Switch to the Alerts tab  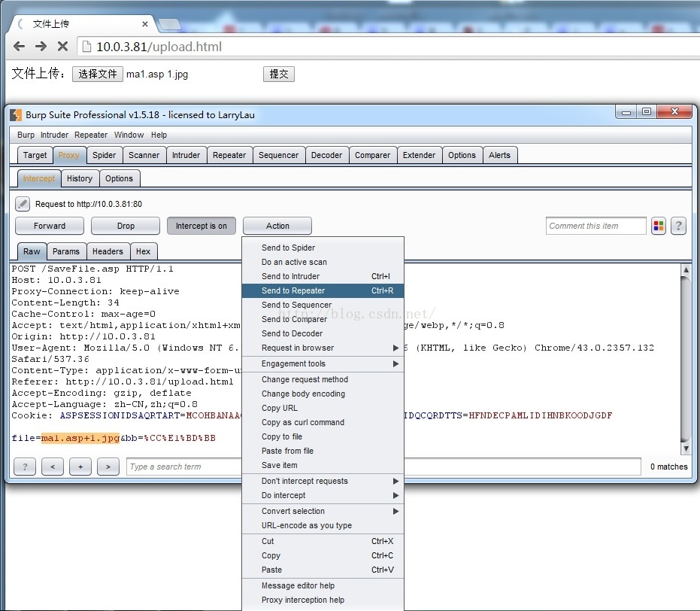(499, 155)
